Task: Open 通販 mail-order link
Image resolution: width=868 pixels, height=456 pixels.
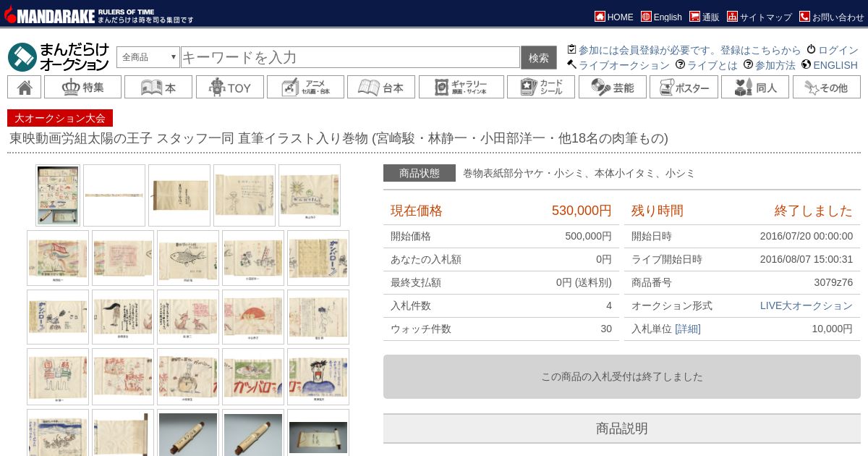Action: point(705,17)
